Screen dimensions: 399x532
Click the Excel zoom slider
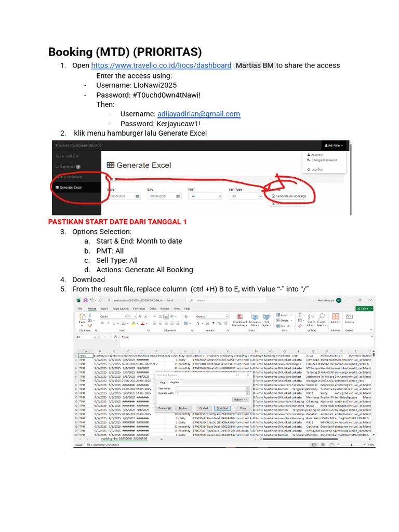click(352, 445)
